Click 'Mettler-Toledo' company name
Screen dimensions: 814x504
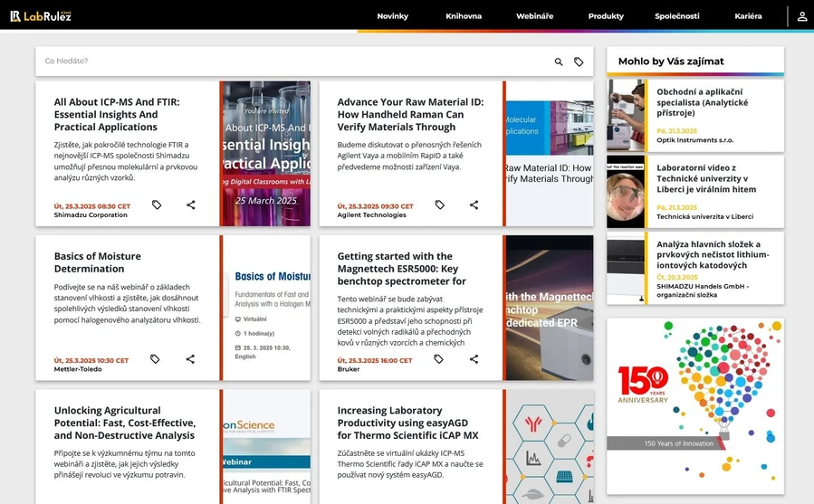[x=78, y=369]
